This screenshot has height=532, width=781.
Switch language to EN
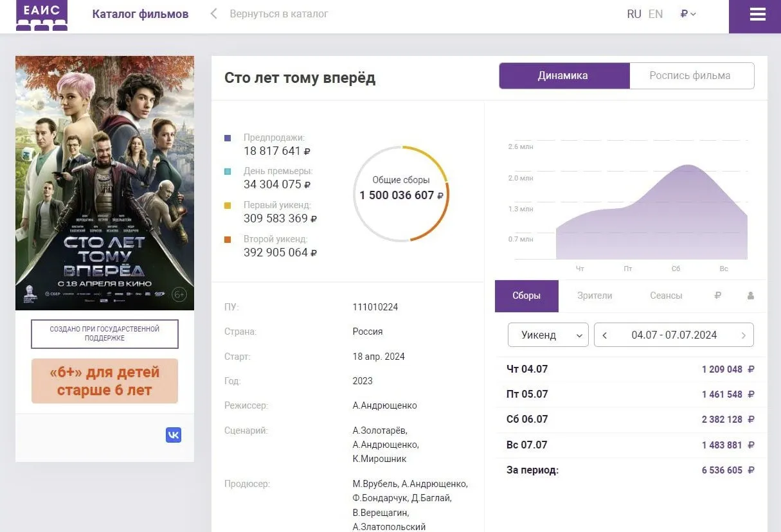tap(656, 13)
